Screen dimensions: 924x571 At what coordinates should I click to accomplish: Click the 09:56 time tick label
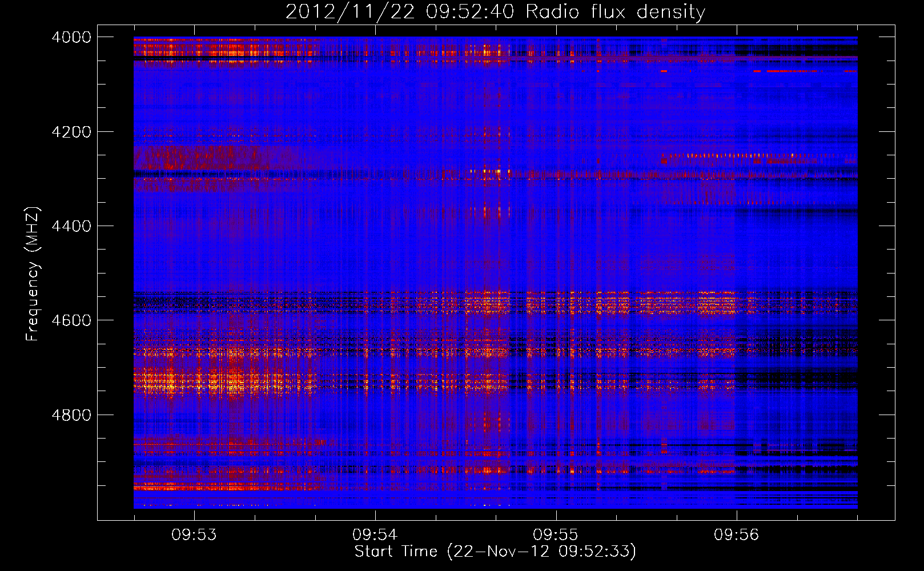(x=737, y=535)
